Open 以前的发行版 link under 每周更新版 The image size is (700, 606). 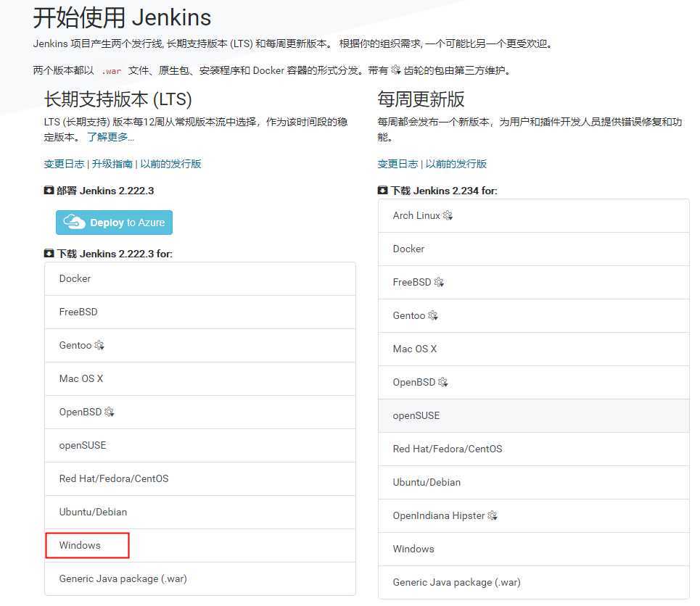456,164
